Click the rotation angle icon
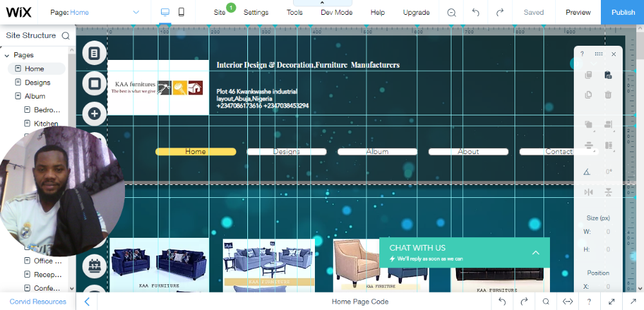Screen dimensions: 644x310 [587, 172]
